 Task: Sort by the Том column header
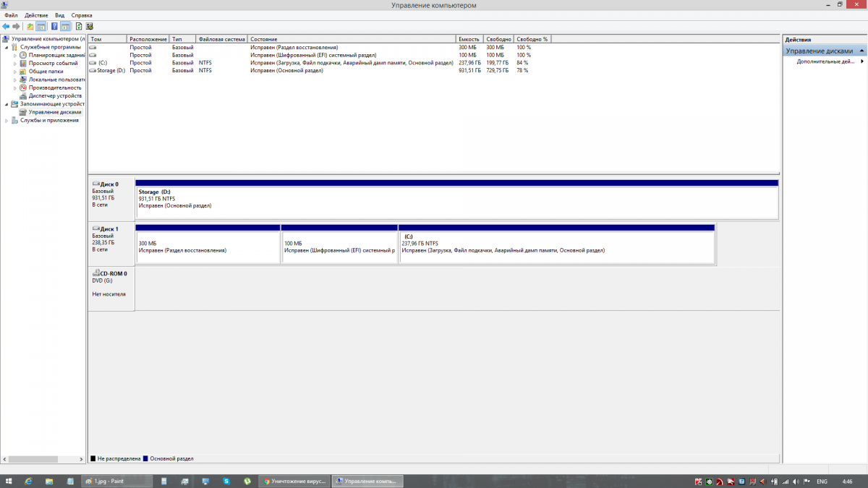(x=107, y=39)
